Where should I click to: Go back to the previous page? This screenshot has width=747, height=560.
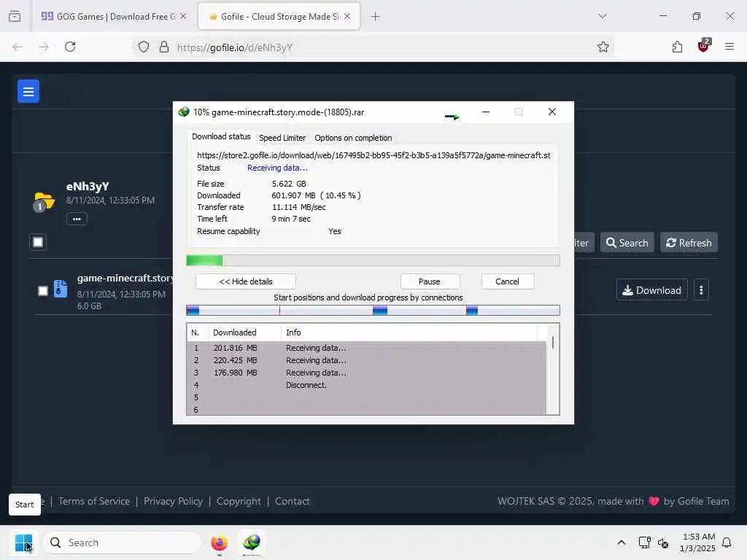(18, 47)
